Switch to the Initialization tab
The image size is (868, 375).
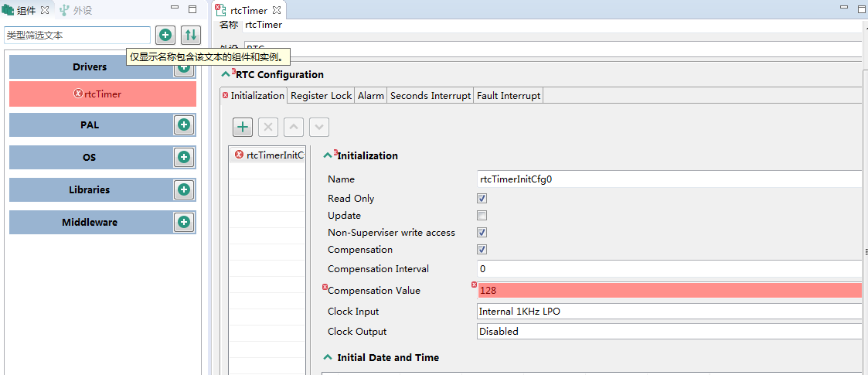[254, 96]
